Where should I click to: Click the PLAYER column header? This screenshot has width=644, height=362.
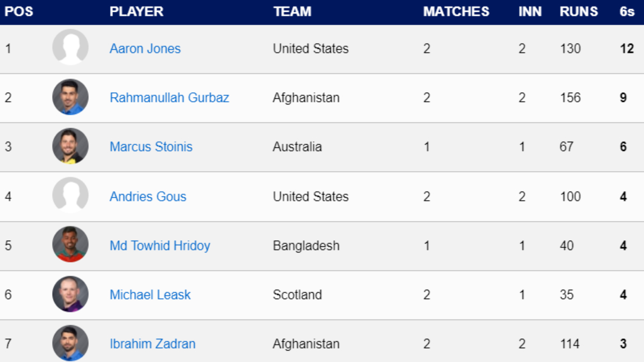click(136, 12)
